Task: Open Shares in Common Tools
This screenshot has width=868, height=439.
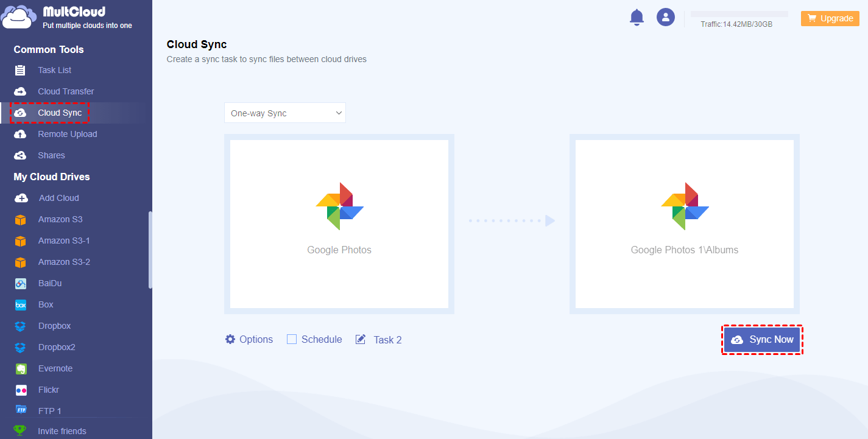Action: (x=51, y=155)
